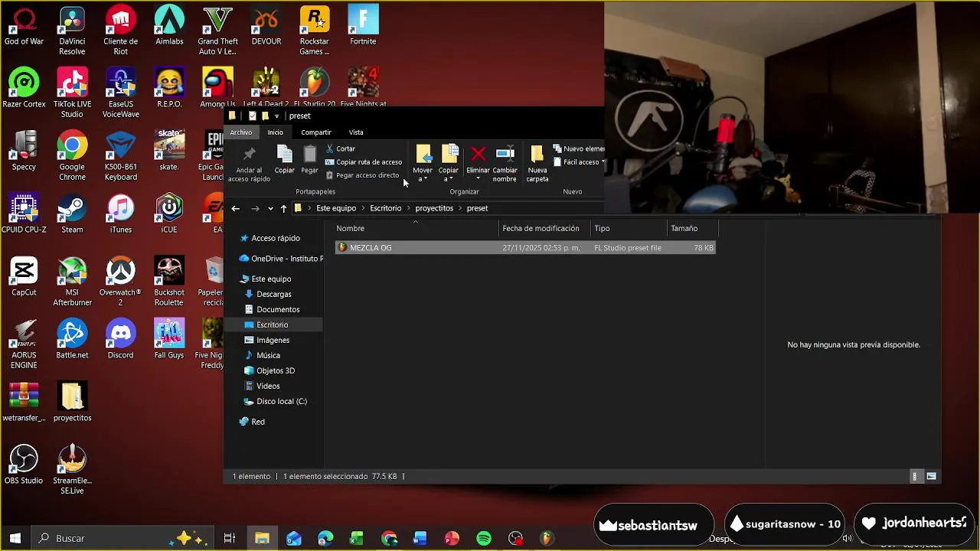Select the proyectitos desktop folder

(x=72, y=403)
